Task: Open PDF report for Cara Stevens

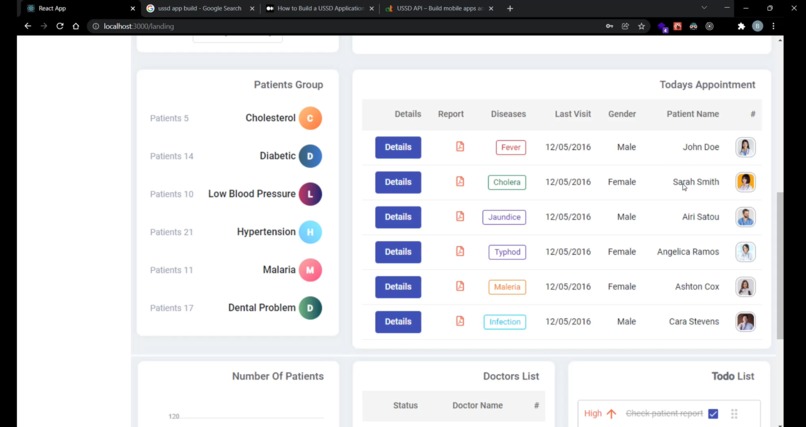Action: (x=460, y=321)
